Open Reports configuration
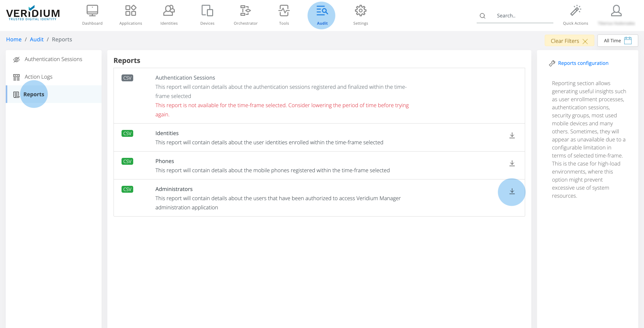644x328 pixels. click(x=583, y=63)
